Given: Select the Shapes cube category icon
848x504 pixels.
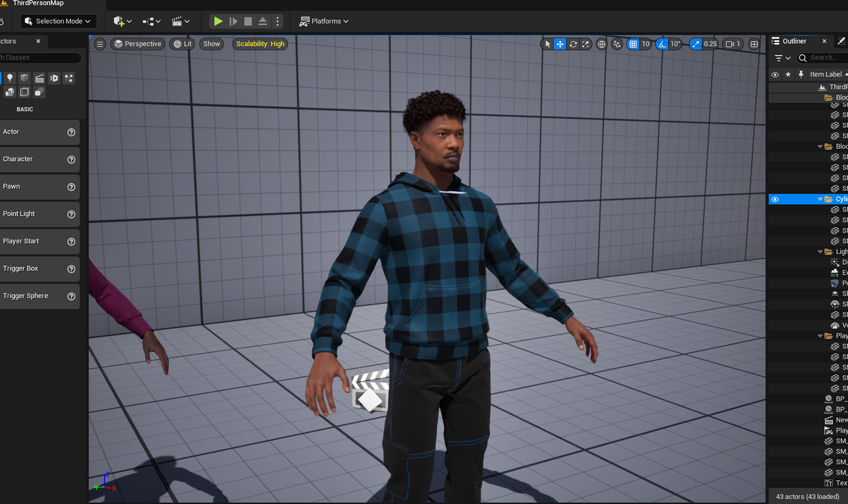Looking at the screenshot, I should (24, 78).
